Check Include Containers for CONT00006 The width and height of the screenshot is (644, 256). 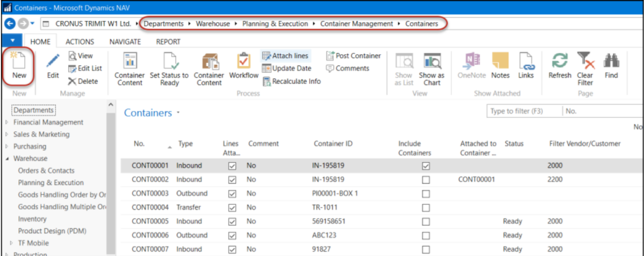(x=426, y=236)
